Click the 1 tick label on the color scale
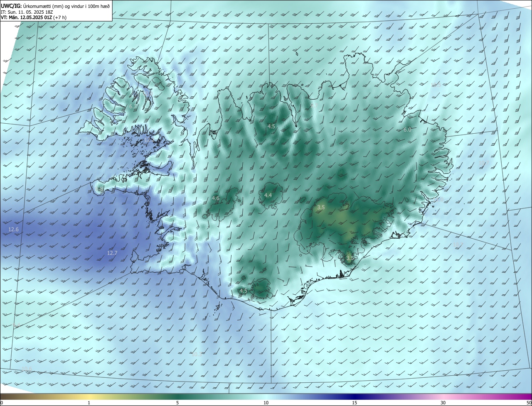 (89, 403)
